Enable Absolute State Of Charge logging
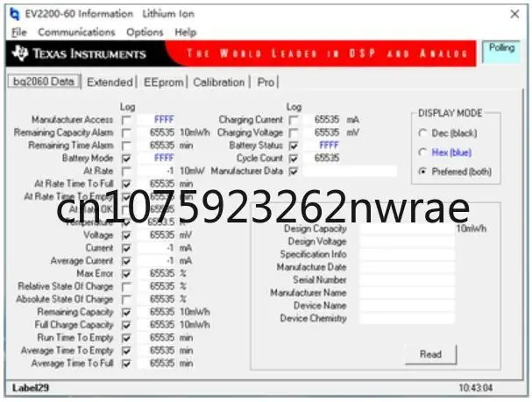 click(126, 300)
